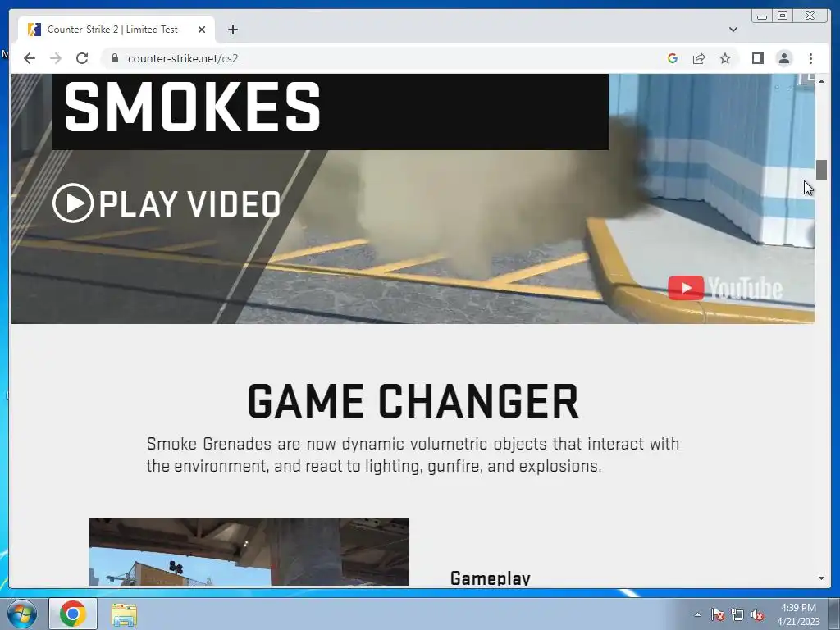The height and width of the screenshot is (630, 840).
Task: Reload the Counter-Strike page
Action: 82,58
